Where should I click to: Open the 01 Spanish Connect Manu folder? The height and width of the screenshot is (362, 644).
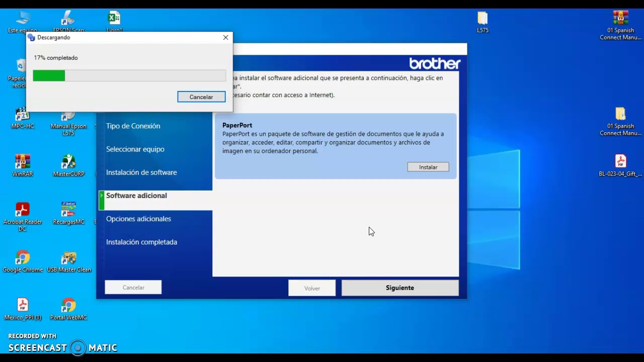[620, 121]
